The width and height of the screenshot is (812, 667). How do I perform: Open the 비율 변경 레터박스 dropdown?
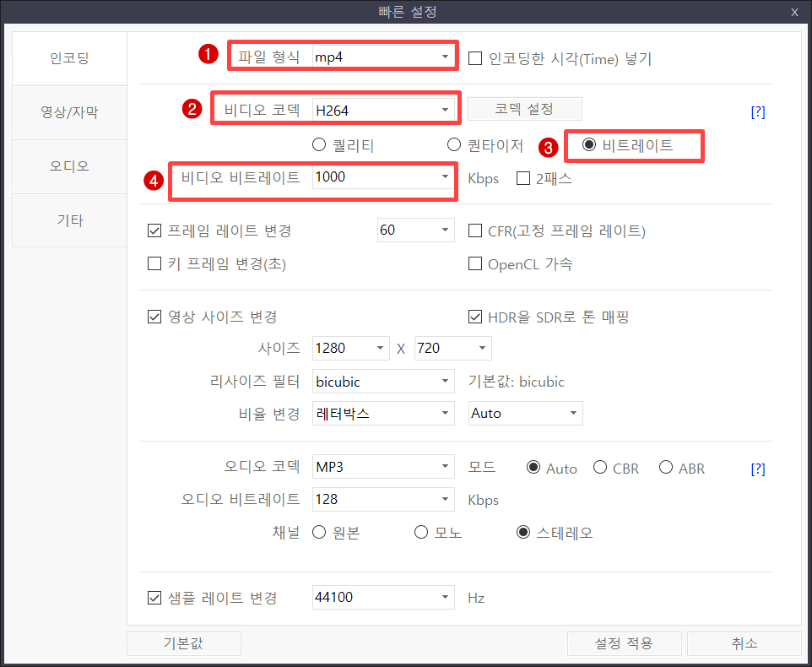click(383, 413)
